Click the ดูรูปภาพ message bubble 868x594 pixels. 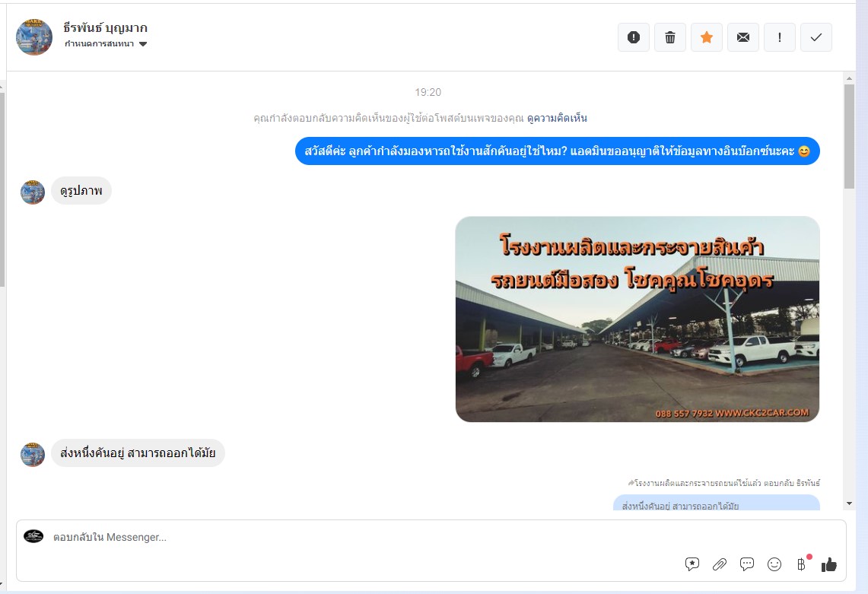click(81, 191)
